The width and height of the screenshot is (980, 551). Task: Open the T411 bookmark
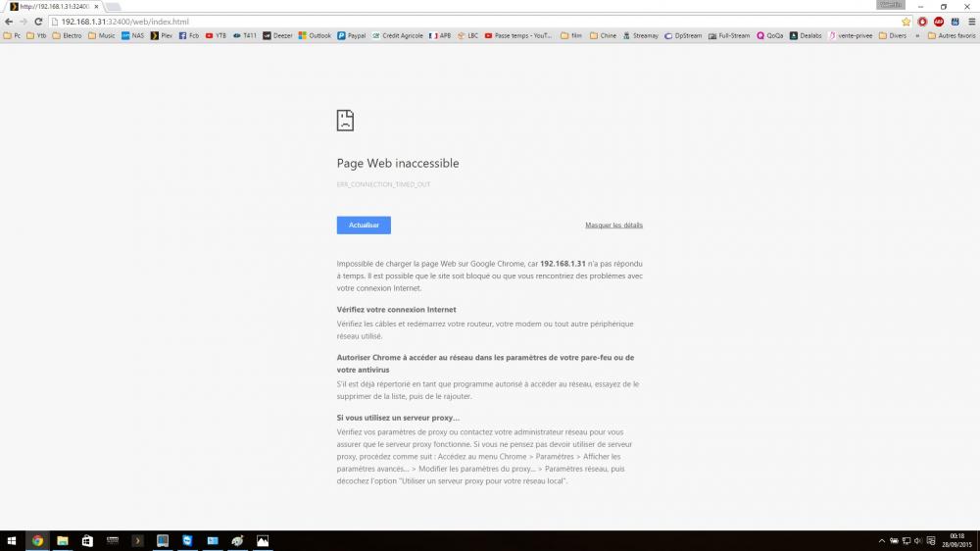click(x=244, y=35)
